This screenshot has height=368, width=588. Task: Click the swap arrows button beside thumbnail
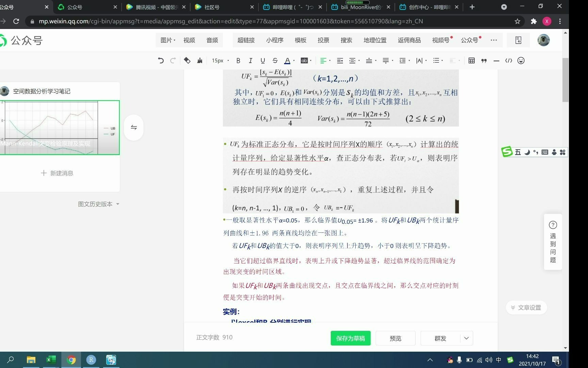[134, 127]
